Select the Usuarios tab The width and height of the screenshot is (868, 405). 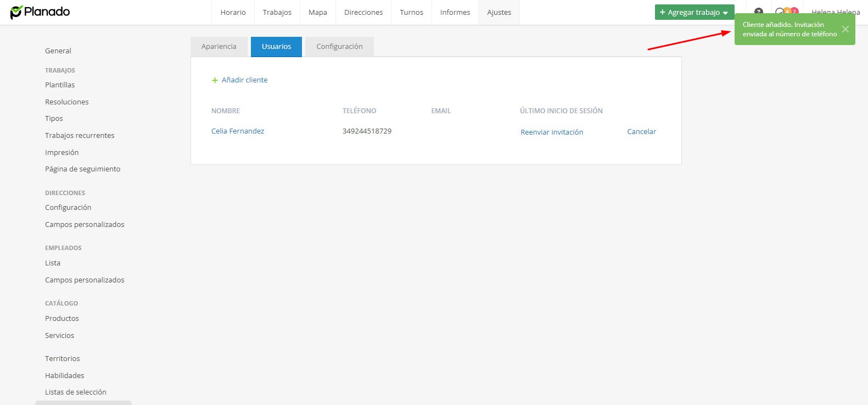(x=276, y=47)
